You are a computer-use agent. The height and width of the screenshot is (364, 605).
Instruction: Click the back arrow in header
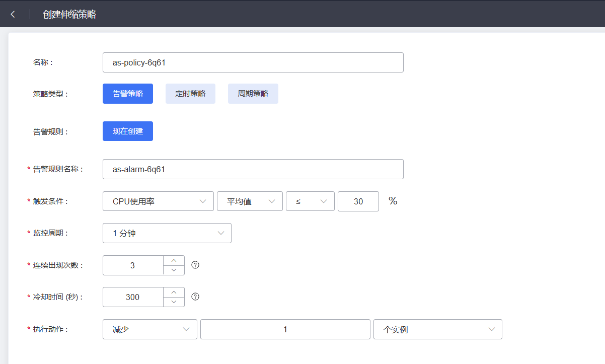pos(13,14)
